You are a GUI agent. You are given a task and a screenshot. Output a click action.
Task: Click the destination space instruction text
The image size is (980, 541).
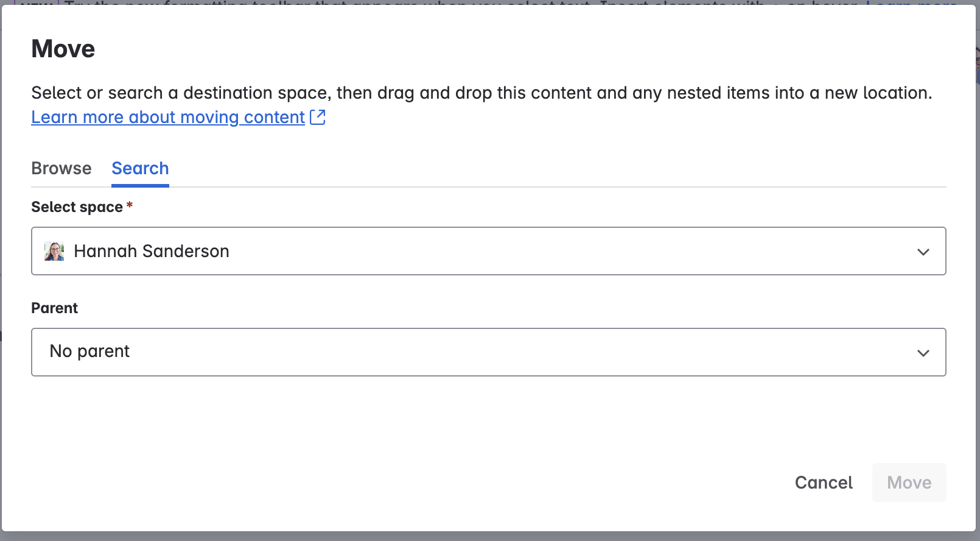pos(481,93)
